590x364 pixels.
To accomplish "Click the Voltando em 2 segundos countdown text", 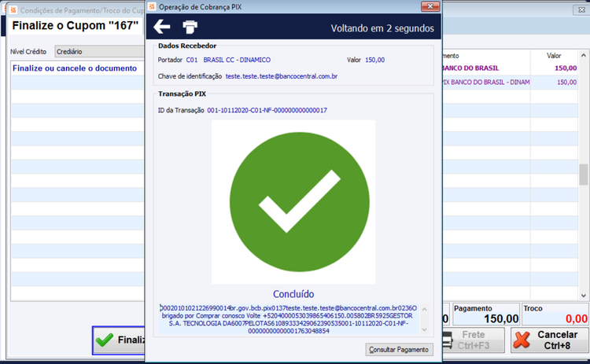I will click(382, 28).
